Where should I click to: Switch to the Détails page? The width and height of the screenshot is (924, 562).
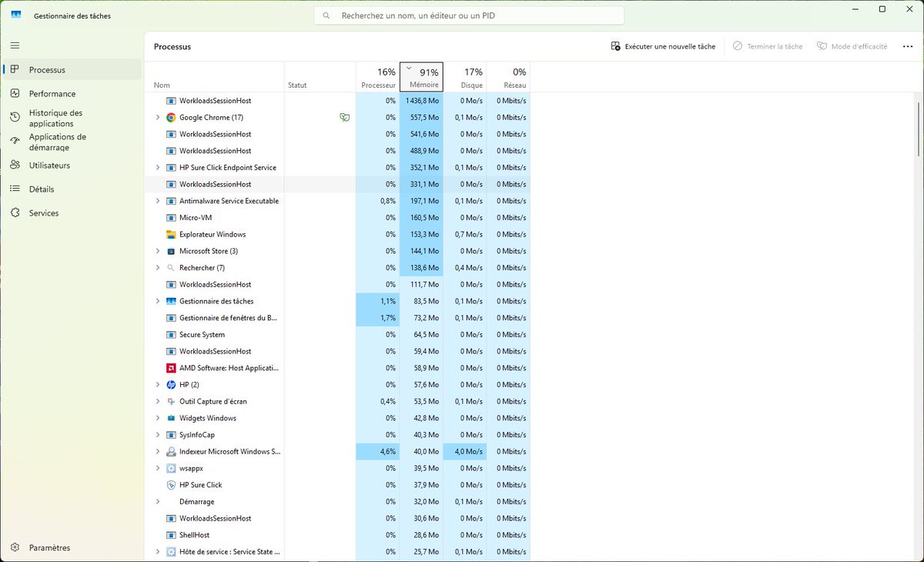72,189
